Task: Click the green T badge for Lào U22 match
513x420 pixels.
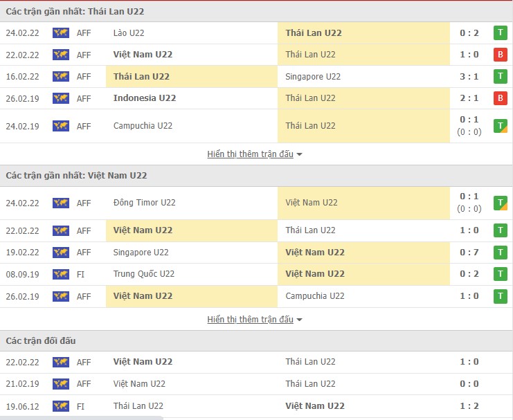Action: click(500, 33)
